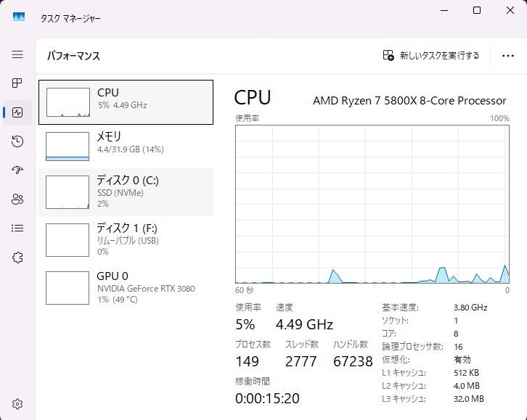This screenshot has width=527, height=420.
Task: Click the run new task icon
Action: [x=388, y=55]
